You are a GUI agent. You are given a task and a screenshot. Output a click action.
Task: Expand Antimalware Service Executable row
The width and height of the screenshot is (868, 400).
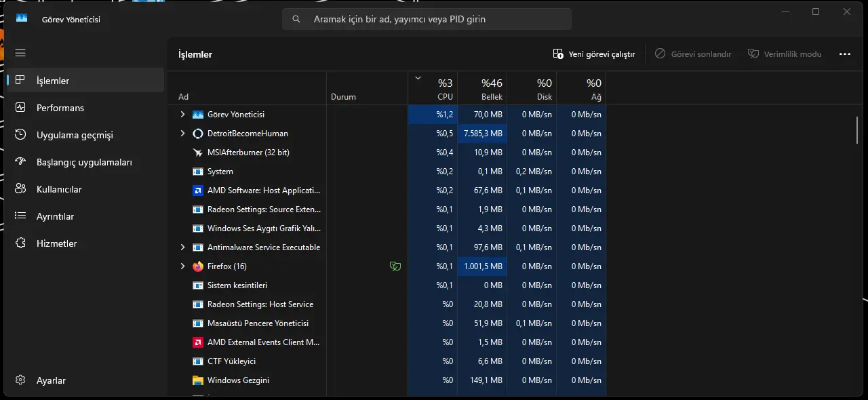tap(182, 247)
